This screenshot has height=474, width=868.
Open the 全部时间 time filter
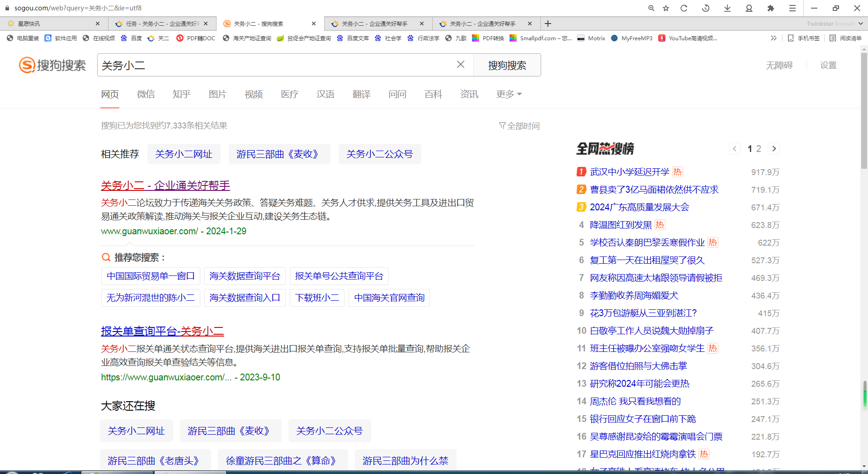519,126
